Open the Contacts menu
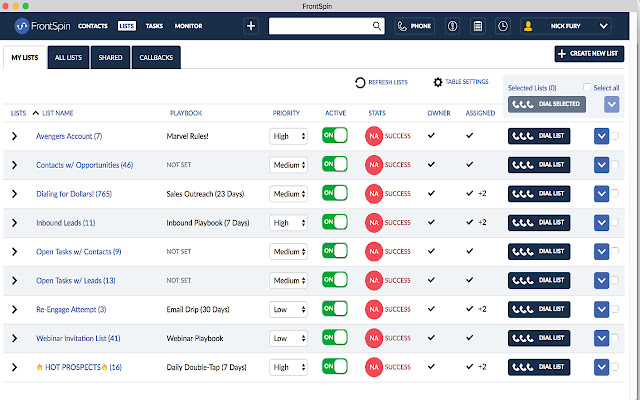This screenshot has width=640, height=400. (93, 26)
